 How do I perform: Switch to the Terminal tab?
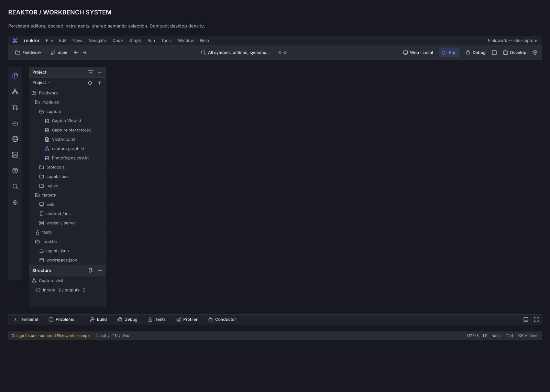tap(26, 319)
